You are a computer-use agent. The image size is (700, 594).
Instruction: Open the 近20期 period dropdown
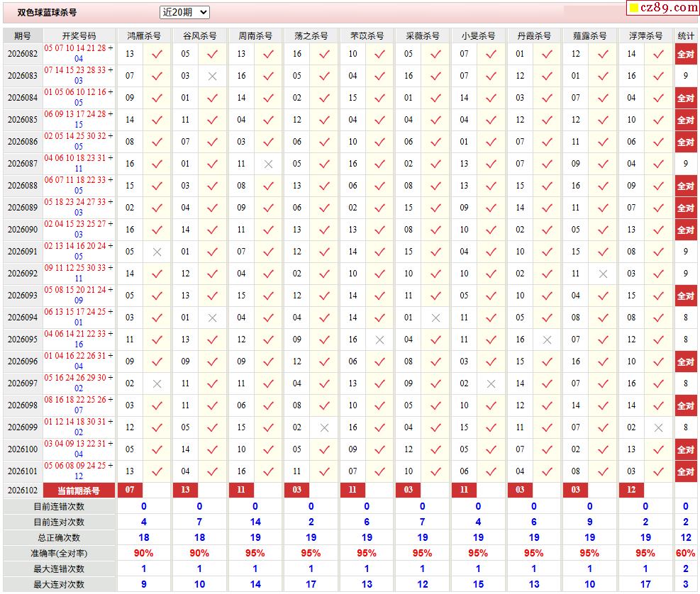pos(184,13)
